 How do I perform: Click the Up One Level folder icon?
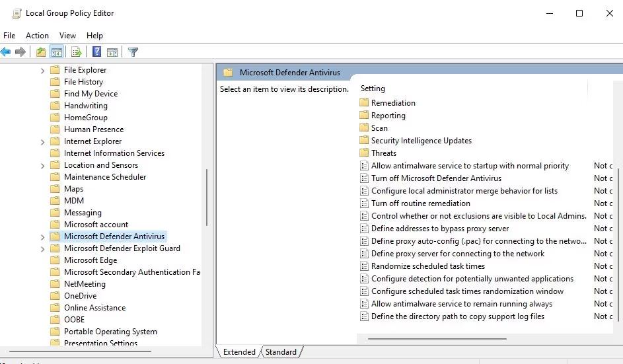(x=41, y=52)
